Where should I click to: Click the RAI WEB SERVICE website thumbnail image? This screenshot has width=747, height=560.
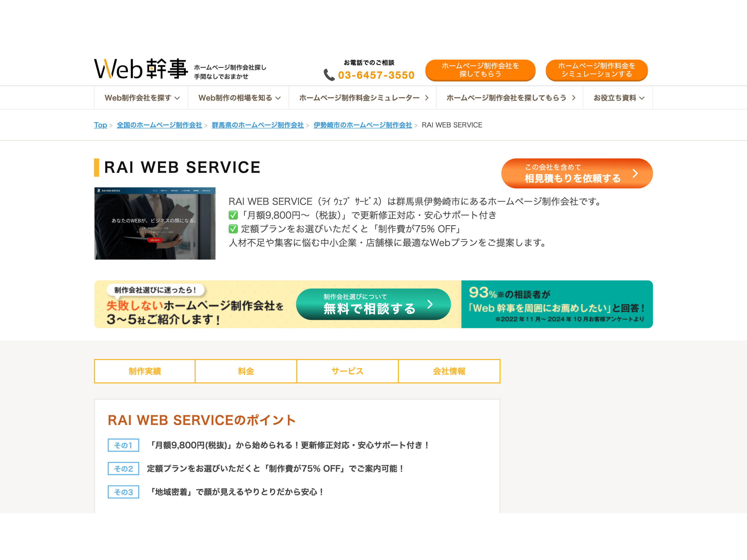point(155,223)
